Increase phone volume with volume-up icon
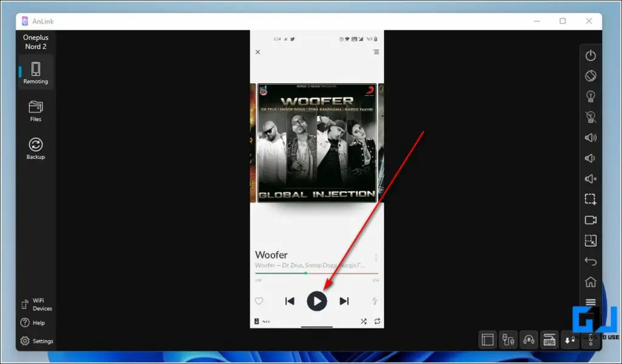622x364 pixels. coord(590,137)
